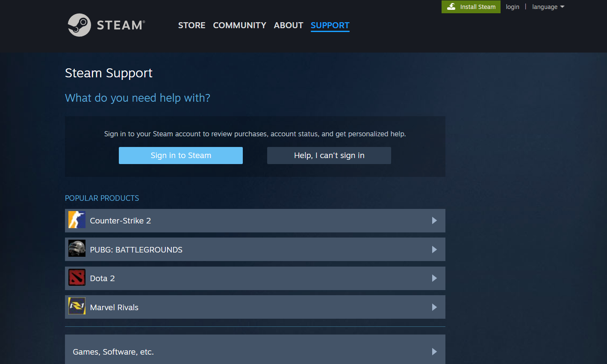Open the language dropdown
Image resolution: width=607 pixels, height=364 pixels.
(548, 7)
